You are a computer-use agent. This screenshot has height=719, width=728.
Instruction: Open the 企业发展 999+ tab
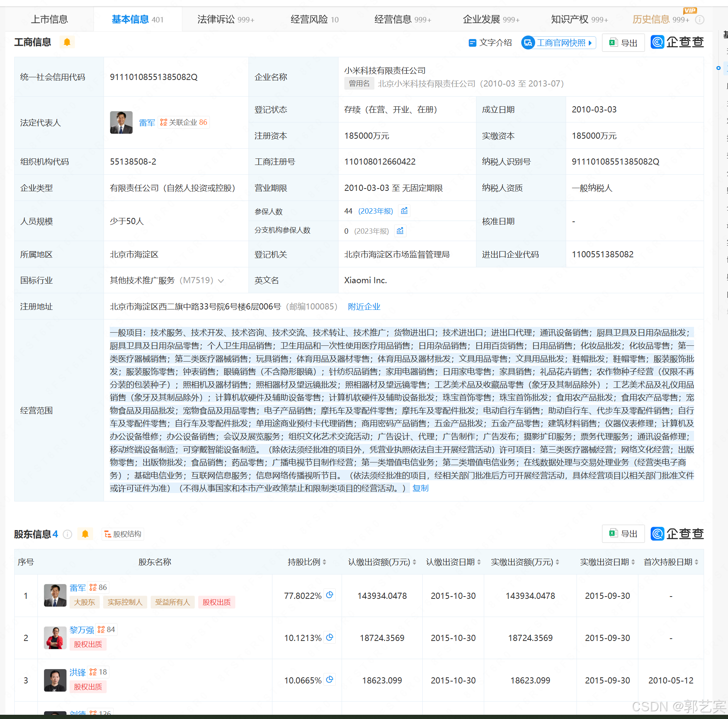pyautogui.click(x=491, y=19)
